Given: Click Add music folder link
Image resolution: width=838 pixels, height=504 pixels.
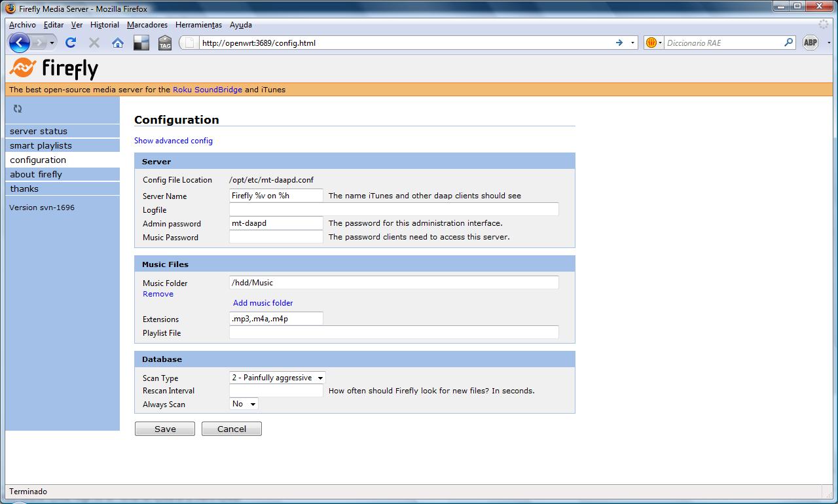Looking at the screenshot, I should pos(263,303).
